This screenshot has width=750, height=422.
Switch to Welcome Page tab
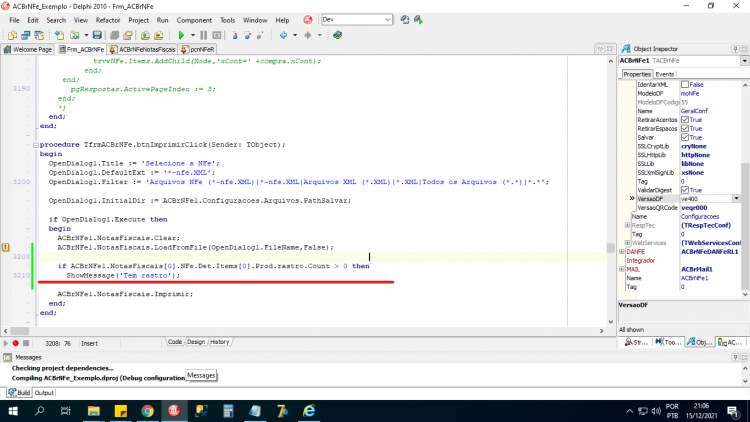tap(28, 49)
